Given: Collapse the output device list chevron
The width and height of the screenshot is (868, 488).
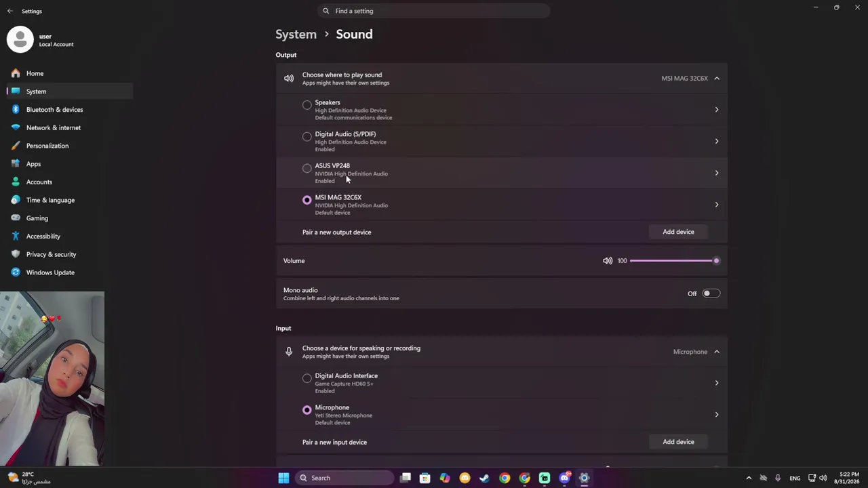Looking at the screenshot, I should click(x=717, y=79).
